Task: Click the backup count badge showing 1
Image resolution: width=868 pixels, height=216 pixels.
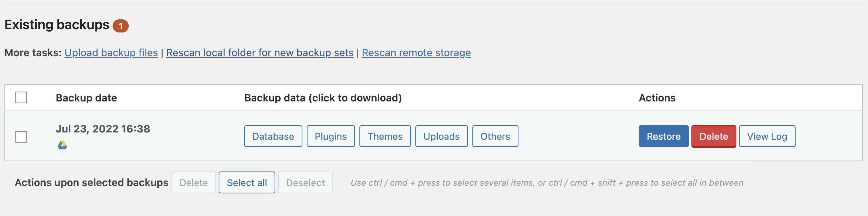Action: (121, 26)
